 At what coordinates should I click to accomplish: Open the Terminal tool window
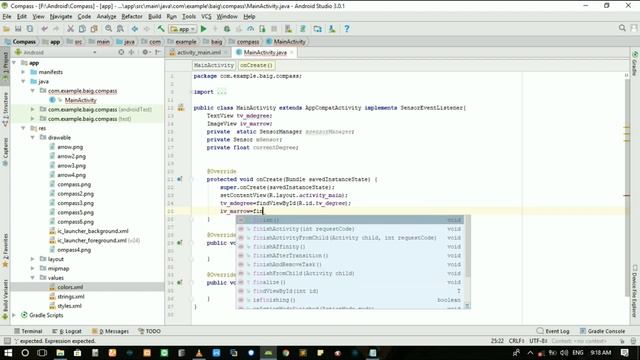coord(28,331)
